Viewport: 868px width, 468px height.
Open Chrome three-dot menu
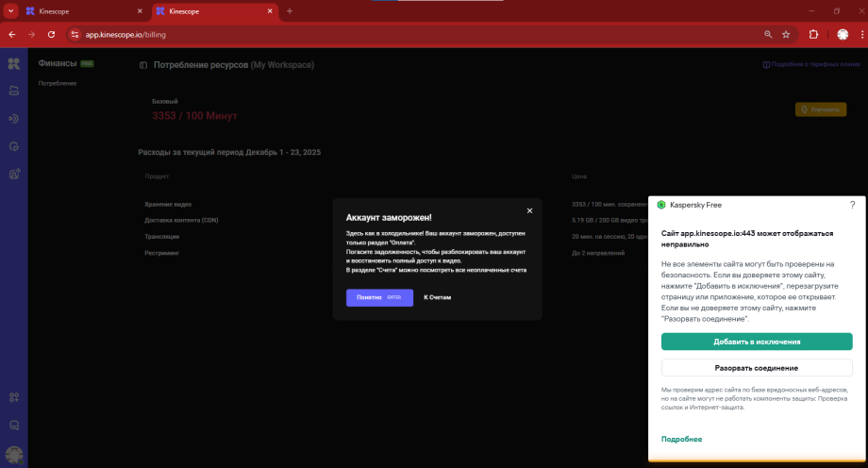point(861,34)
